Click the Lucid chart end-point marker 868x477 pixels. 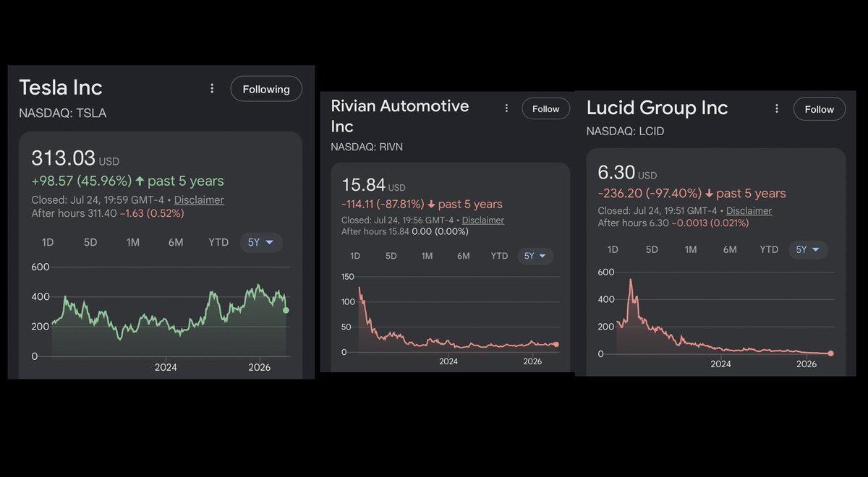click(830, 353)
